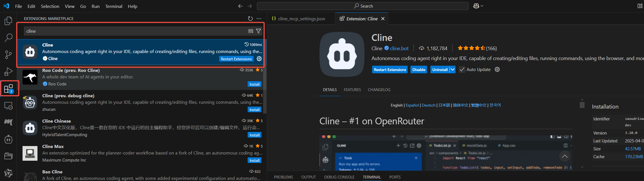Switch to the FEATURES tab

coord(352,90)
